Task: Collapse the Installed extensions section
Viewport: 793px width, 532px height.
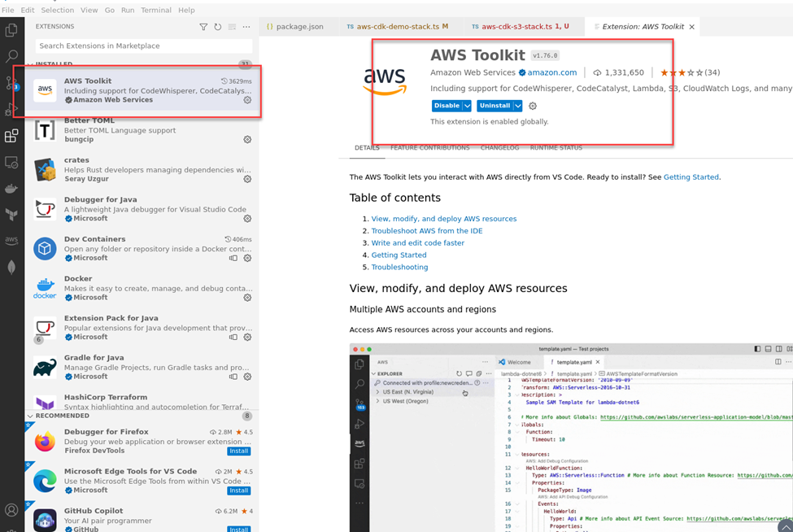Action: (30, 64)
